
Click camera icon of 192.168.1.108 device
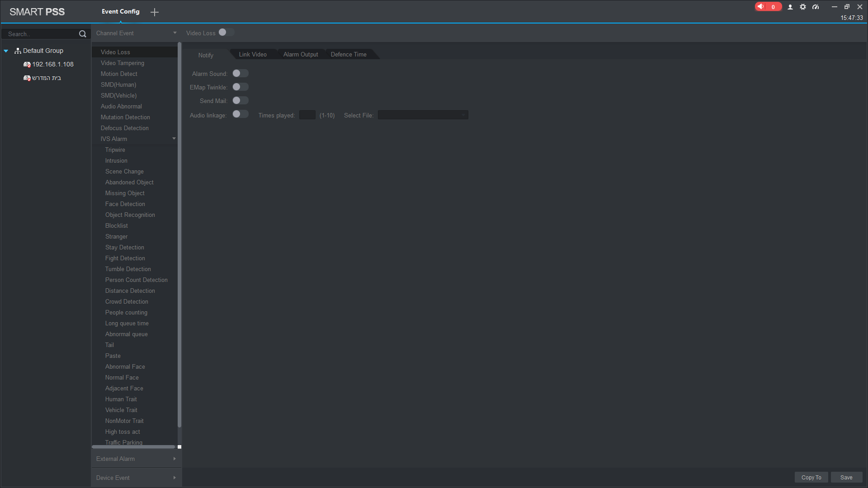(27, 65)
